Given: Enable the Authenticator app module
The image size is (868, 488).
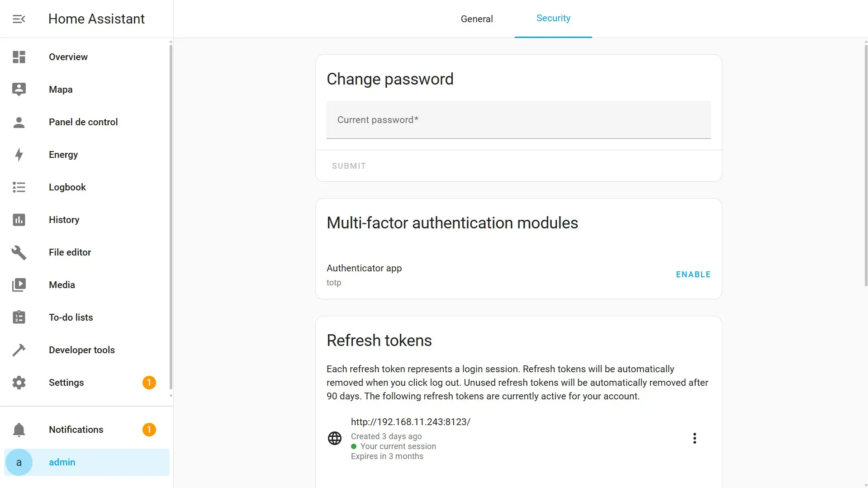Looking at the screenshot, I should pyautogui.click(x=693, y=275).
